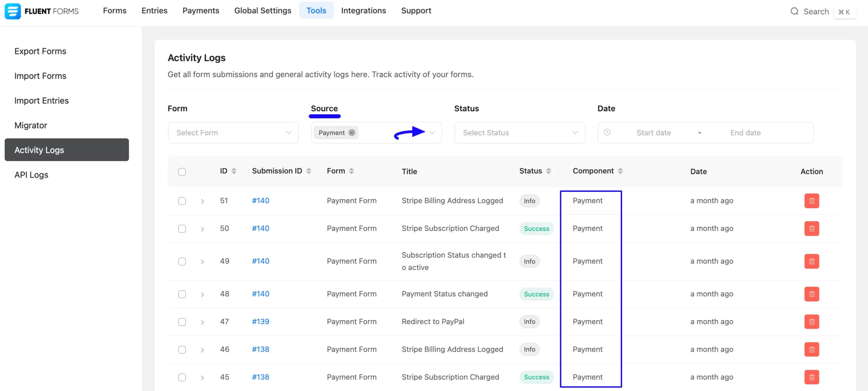Image resolution: width=868 pixels, height=391 pixels.
Task: Remove the Payment source filter tag
Action: pos(351,133)
